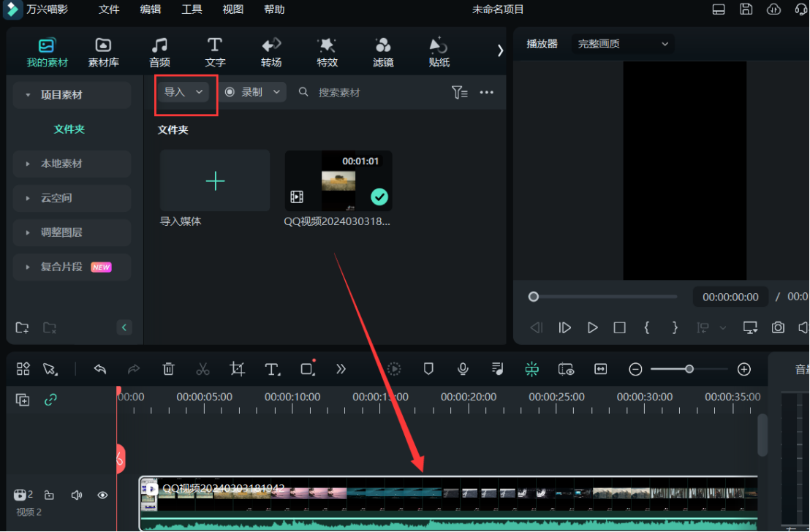Open the 文件 menu
Image resolution: width=810 pixels, height=532 pixels.
point(109,9)
